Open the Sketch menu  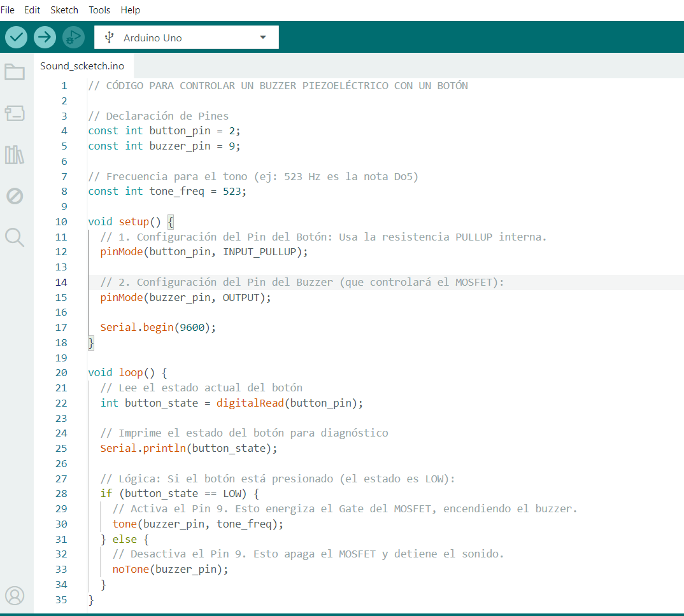[64, 10]
